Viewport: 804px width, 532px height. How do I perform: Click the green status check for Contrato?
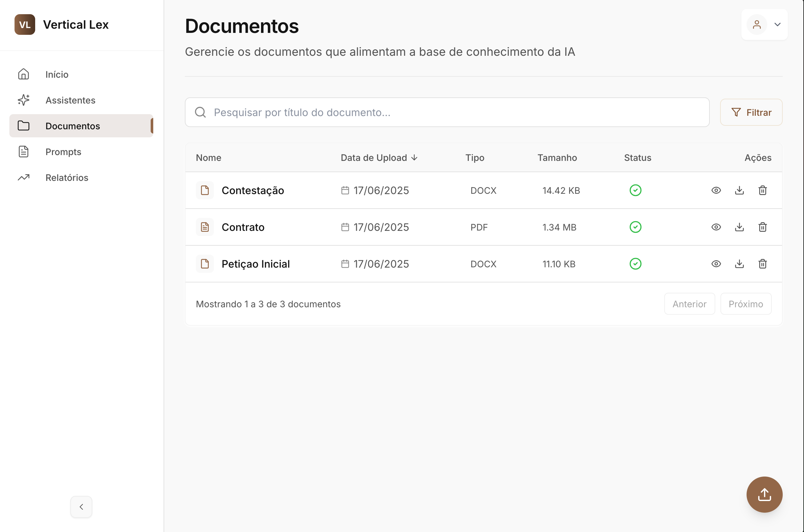click(x=635, y=227)
